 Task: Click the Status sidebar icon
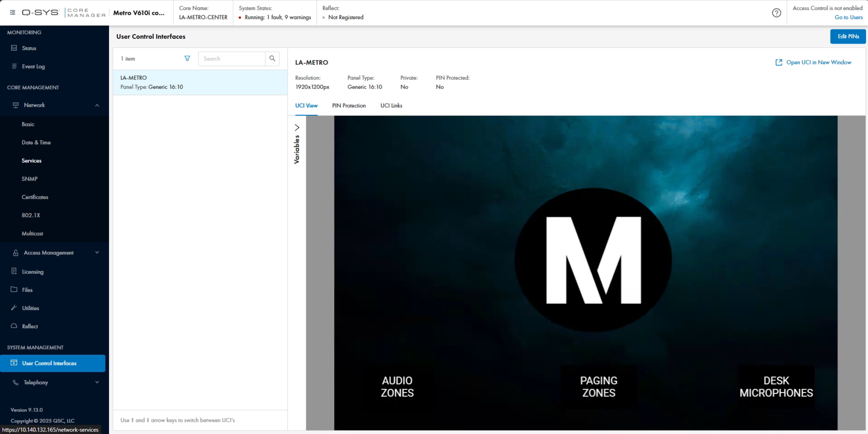click(x=14, y=48)
